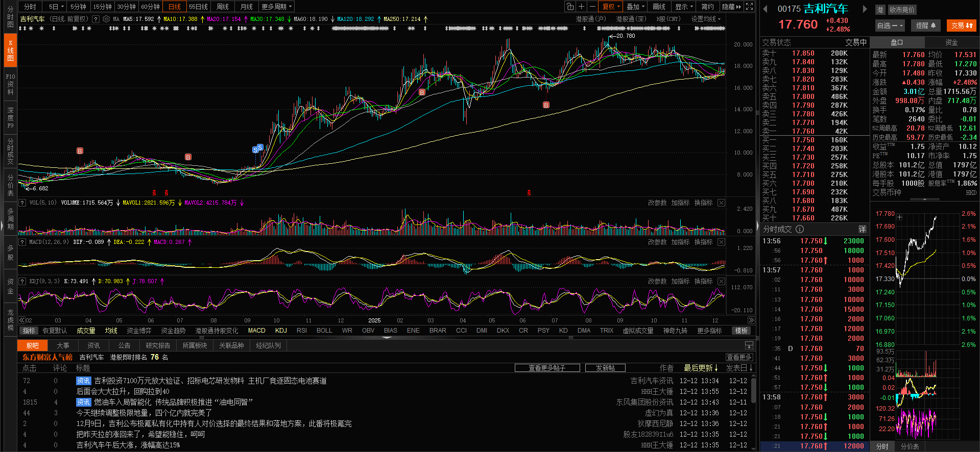Open help for the MACD indicator
The width and height of the screenshot is (980, 452).
22,242
